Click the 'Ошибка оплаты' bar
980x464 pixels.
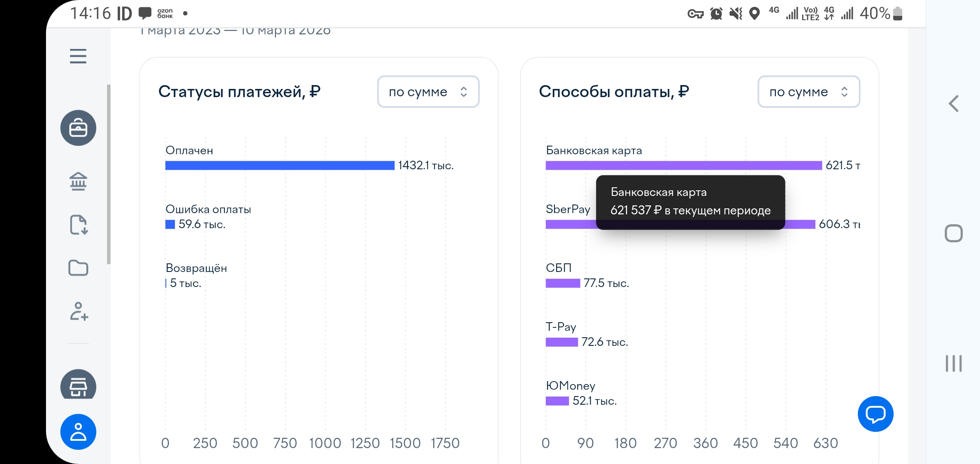170,224
